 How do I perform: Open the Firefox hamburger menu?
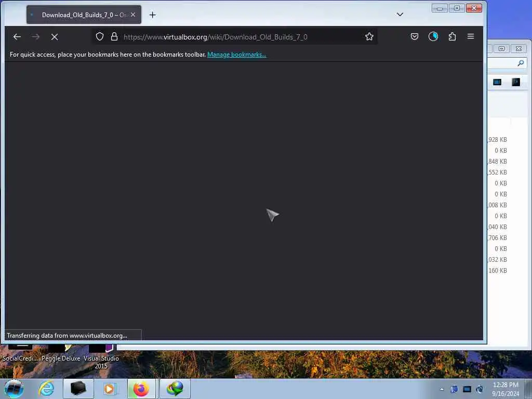coord(471,36)
